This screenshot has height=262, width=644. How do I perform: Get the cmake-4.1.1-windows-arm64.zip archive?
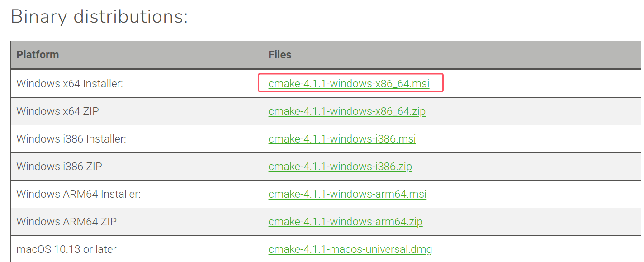tap(346, 222)
